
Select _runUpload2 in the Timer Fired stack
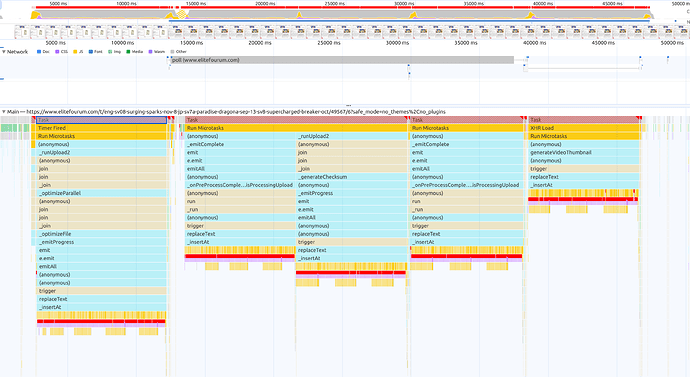click(102, 153)
